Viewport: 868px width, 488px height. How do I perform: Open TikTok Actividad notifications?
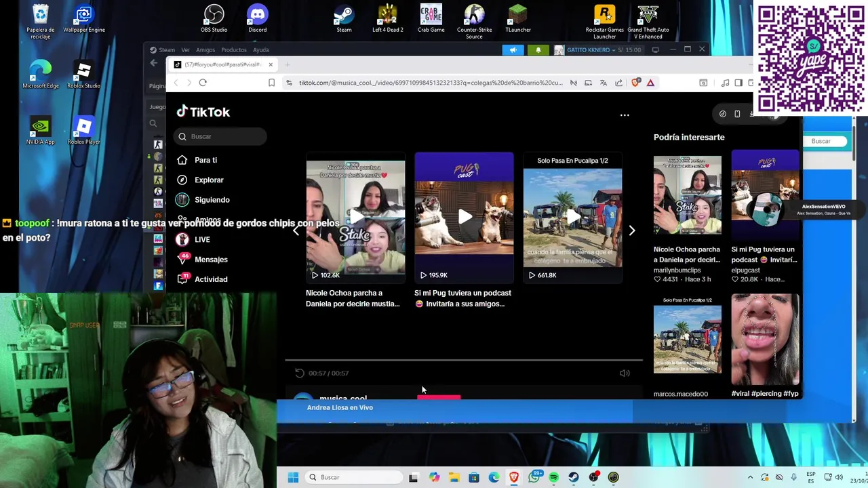[211, 279]
